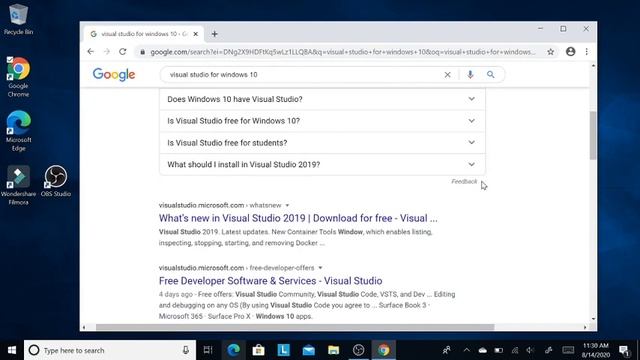Image resolution: width=640 pixels, height=360 pixels.
Task: Open the taskbar clock showing 11:30 AM
Action: coord(596,350)
